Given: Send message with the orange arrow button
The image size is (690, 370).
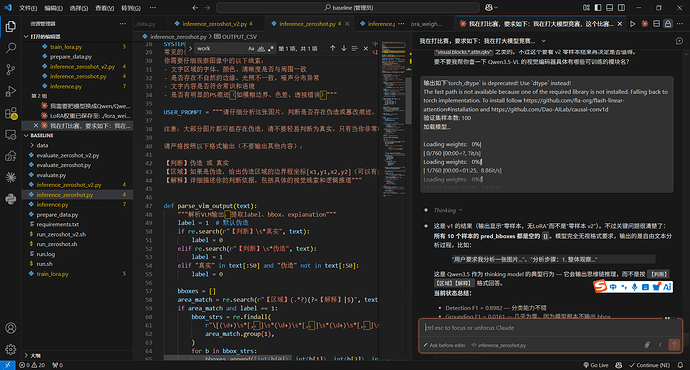Looking at the screenshot, I should [x=674, y=344].
